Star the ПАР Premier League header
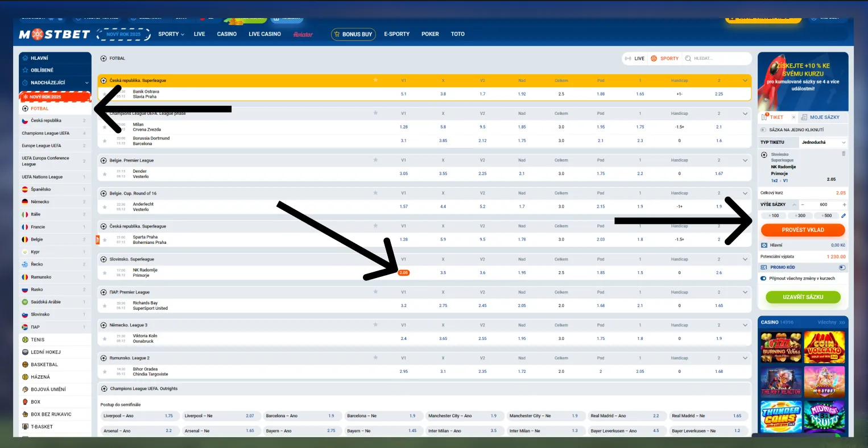Screen dimensions: 868x448 point(375,292)
